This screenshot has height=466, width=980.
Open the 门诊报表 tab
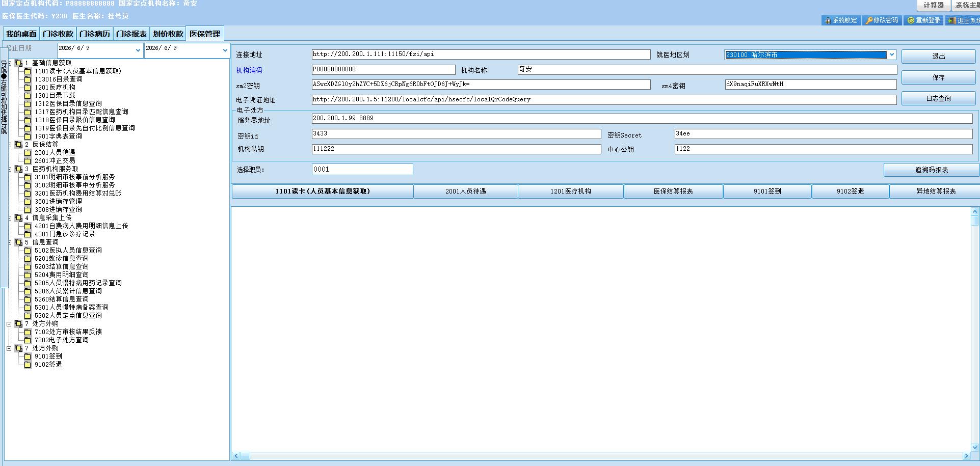click(x=131, y=34)
